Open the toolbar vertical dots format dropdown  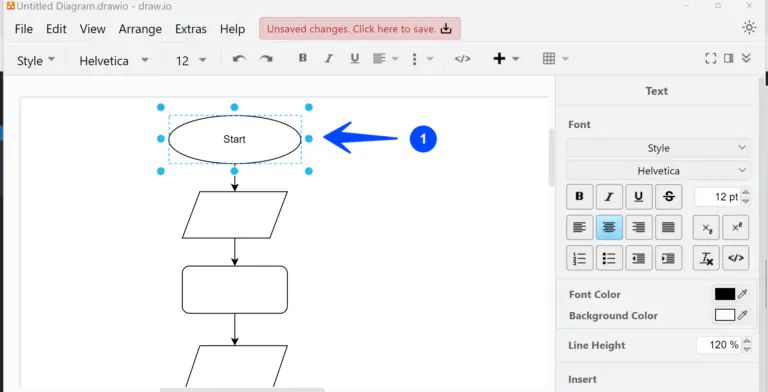[422, 59]
